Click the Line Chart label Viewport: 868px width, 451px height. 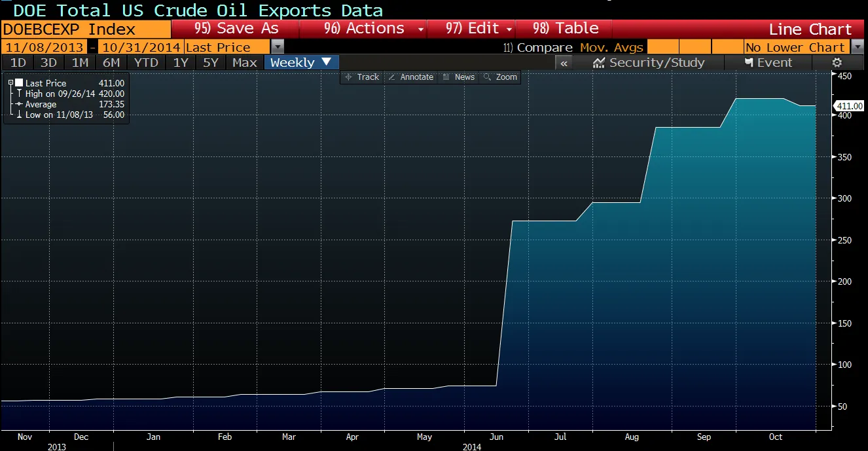[x=810, y=29]
